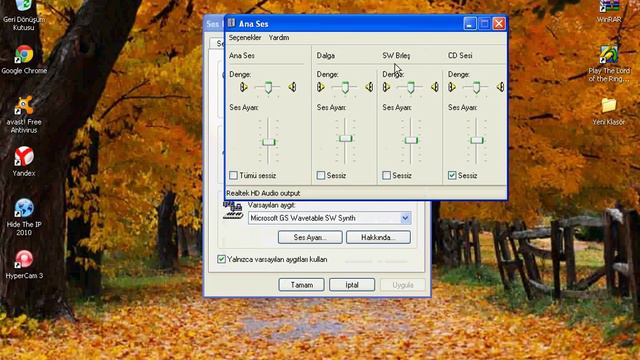
Task: Close the Ana Ses window
Action: click(x=499, y=24)
